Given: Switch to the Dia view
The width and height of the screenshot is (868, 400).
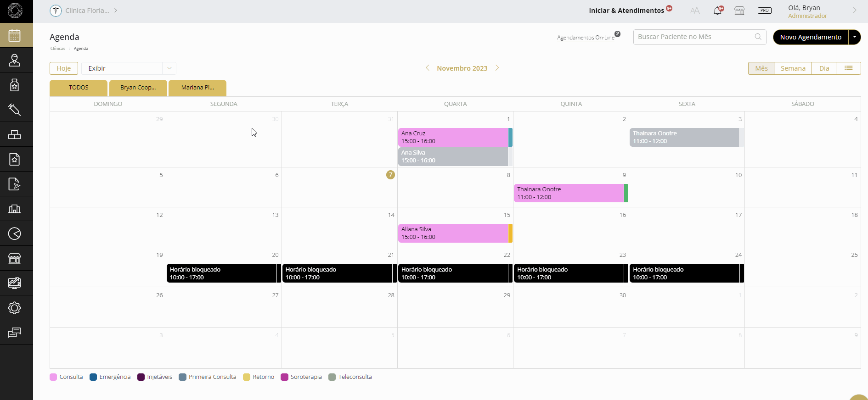Looking at the screenshot, I should (x=824, y=68).
